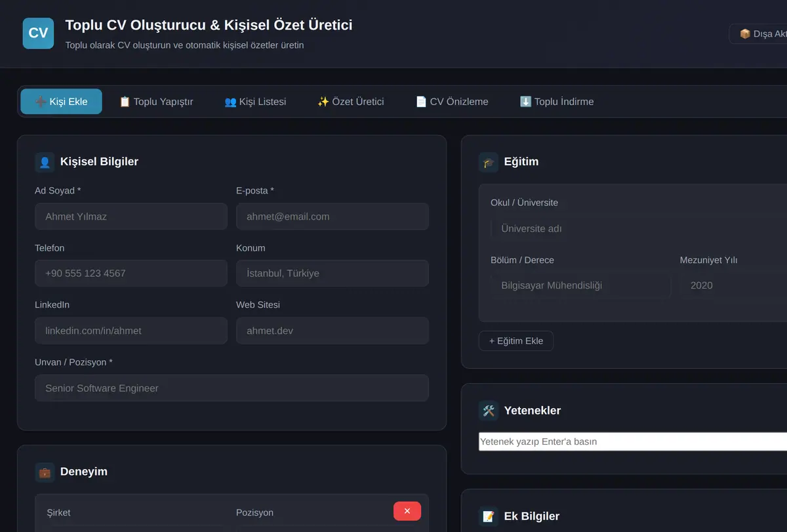This screenshot has width=787, height=532.
Task: Open the Kişi Listesi tab
Action: pos(255,102)
